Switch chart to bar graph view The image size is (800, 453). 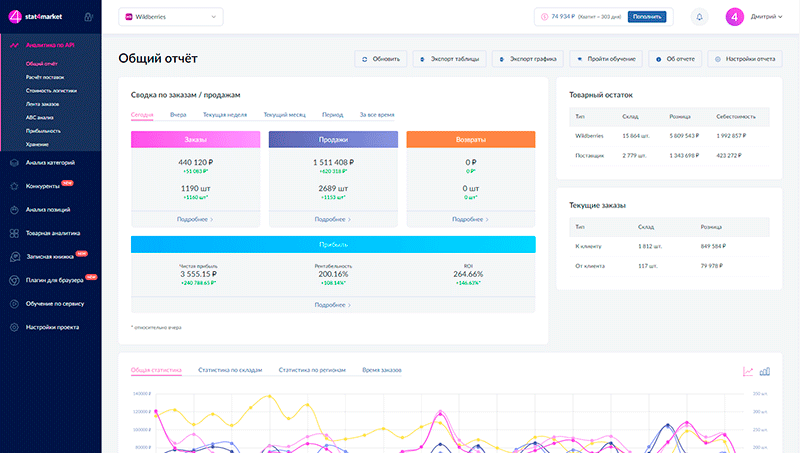(x=765, y=371)
